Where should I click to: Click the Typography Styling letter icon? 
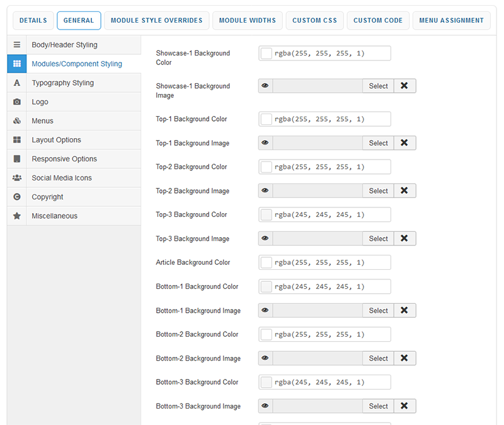[17, 83]
